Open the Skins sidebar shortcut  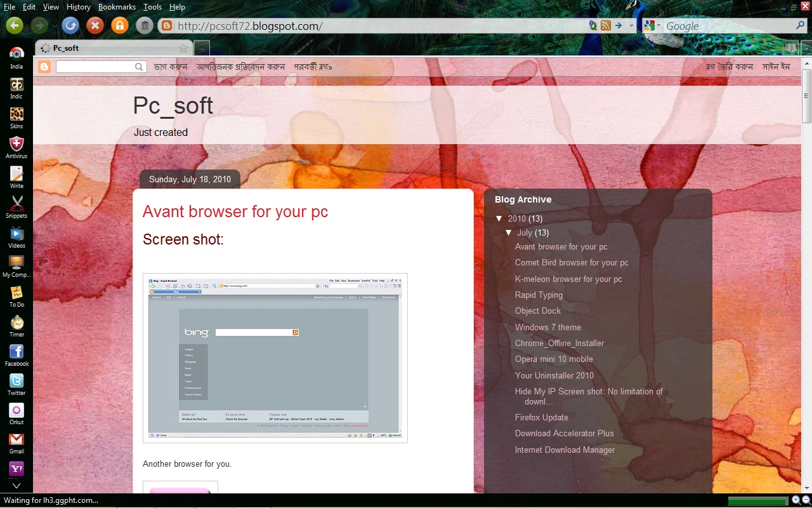click(16, 117)
